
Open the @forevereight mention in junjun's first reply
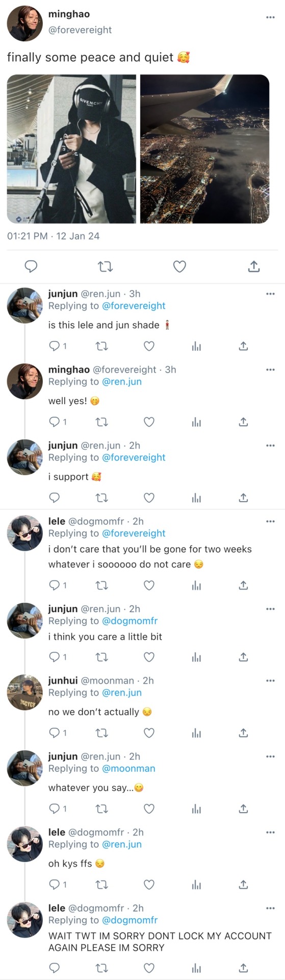coord(134,306)
